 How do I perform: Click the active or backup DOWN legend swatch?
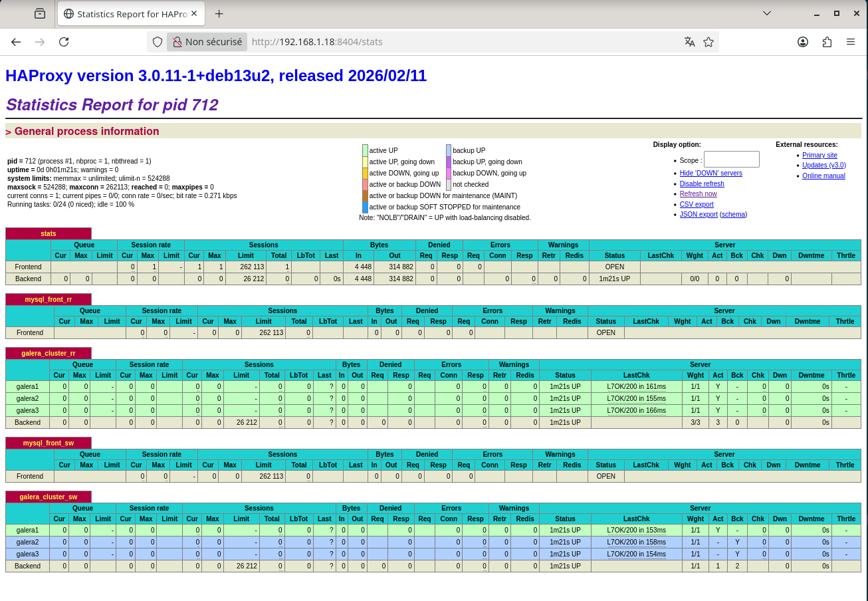pyautogui.click(x=365, y=185)
